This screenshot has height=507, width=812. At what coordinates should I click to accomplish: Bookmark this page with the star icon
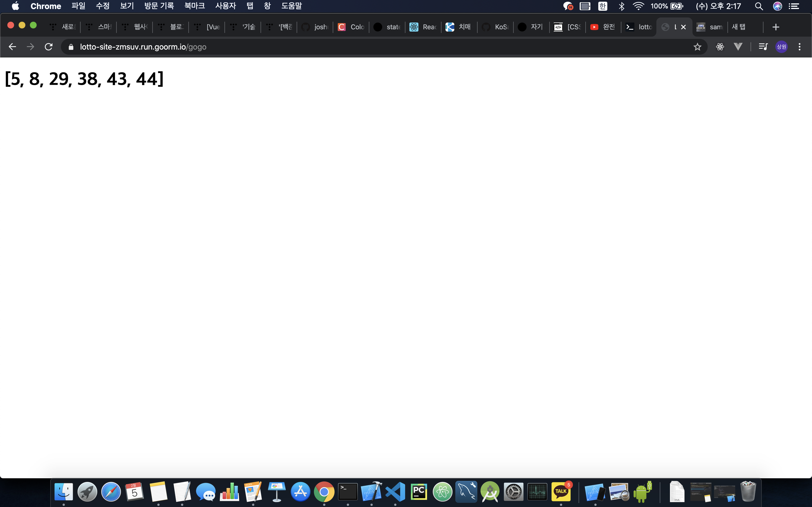click(x=697, y=46)
